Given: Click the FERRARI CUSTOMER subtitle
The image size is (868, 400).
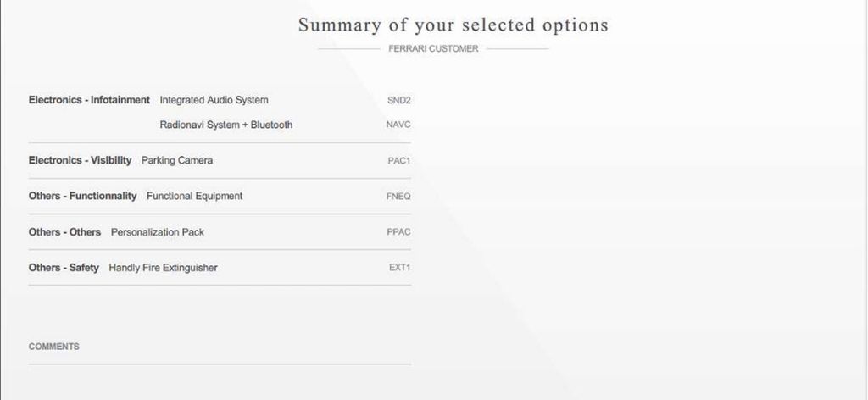Looking at the screenshot, I should pyautogui.click(x=433, y=49).
